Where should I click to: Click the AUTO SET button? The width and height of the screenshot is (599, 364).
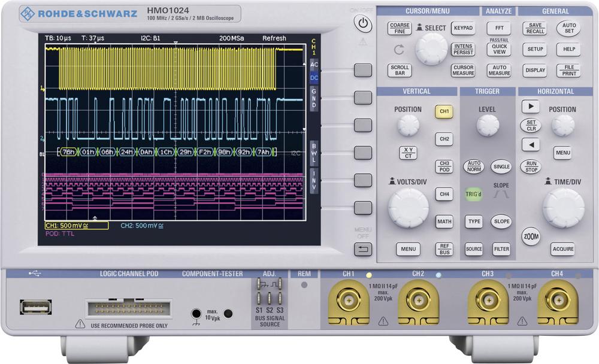click(569, 28)
